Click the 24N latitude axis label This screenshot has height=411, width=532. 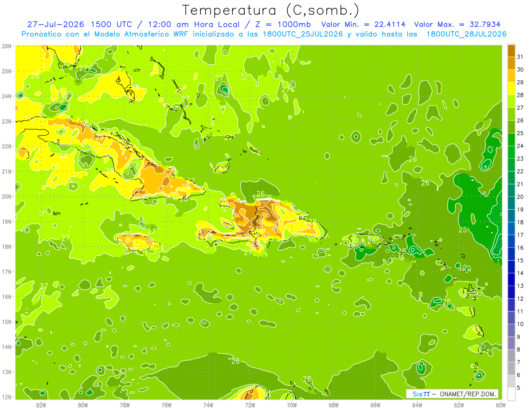tap(7, 96)
